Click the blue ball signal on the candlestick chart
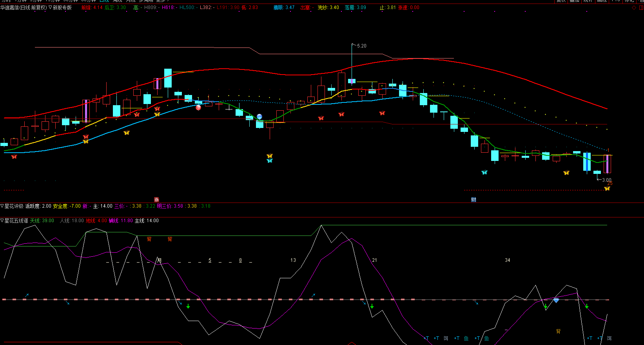This screenshot has width=644, height=345. click(259, 117)
